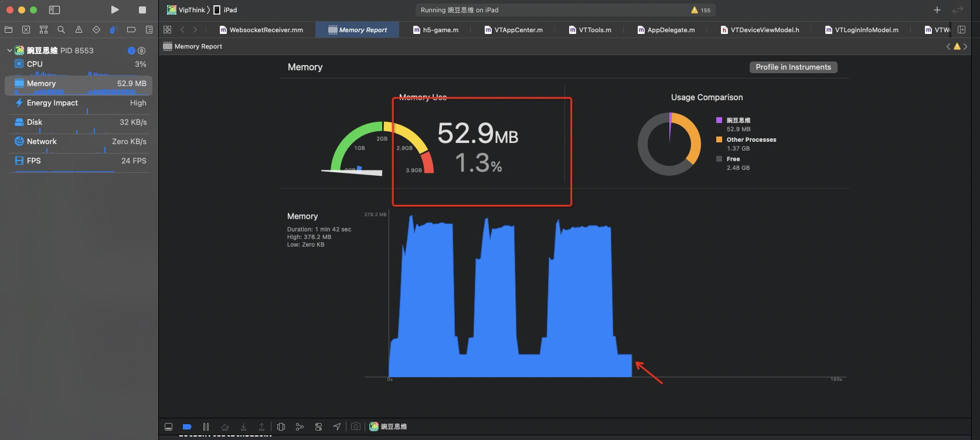The image size is (980, 440).
Task: Open the Test navigator diamond icon
Action: [96, 29]
